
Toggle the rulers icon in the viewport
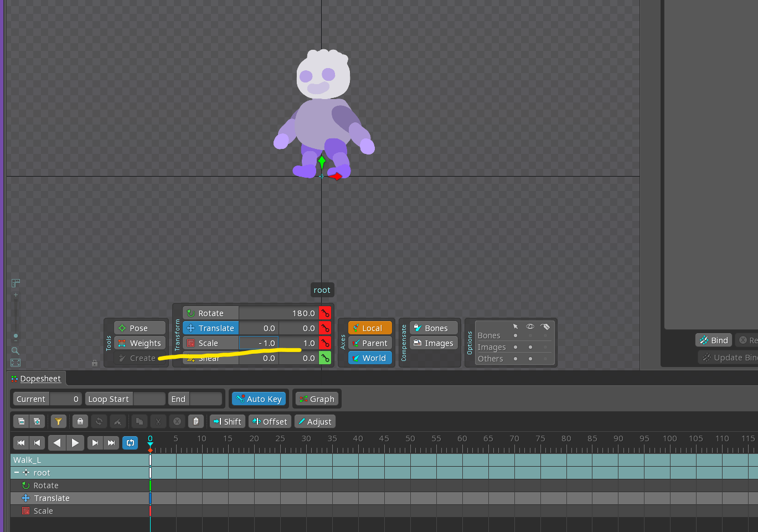pyautogui.click(x=16, y=283)
